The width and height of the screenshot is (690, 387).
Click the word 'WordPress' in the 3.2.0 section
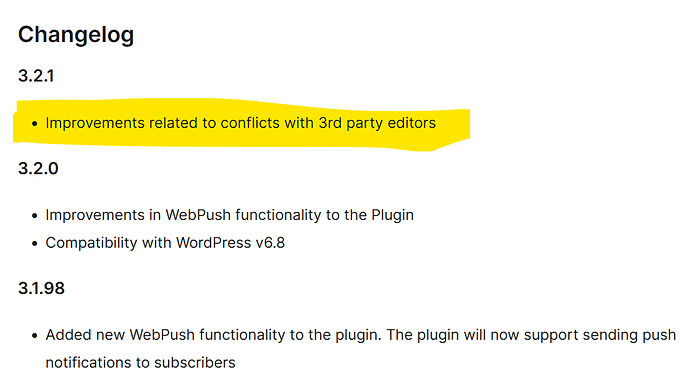pos(213,243)
